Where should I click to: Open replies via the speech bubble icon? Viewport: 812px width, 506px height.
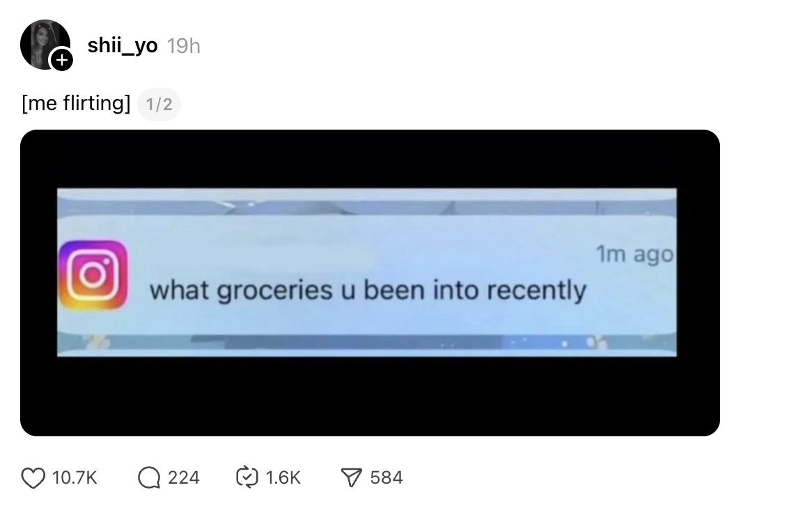coord(148,477)
